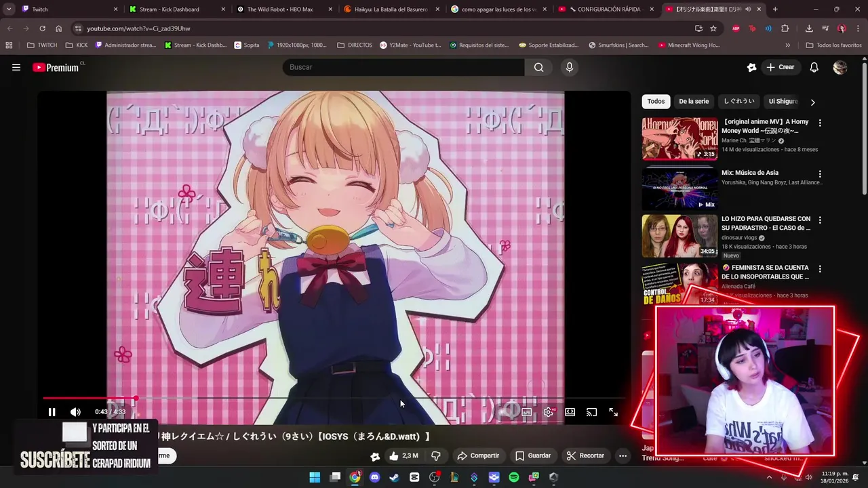The image size is (868, 488).
Task: Open the Sopita bookmark
Action: 246,45
